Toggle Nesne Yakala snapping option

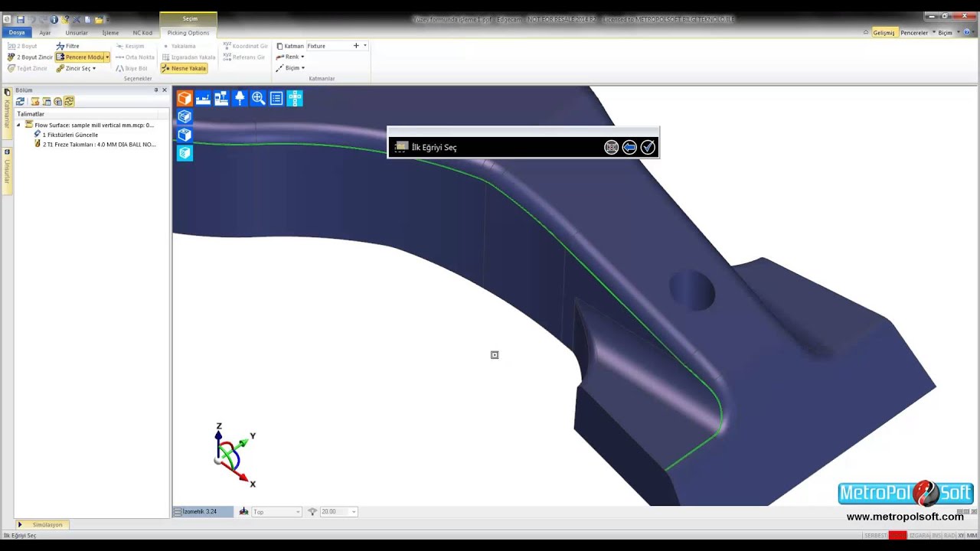184,68
